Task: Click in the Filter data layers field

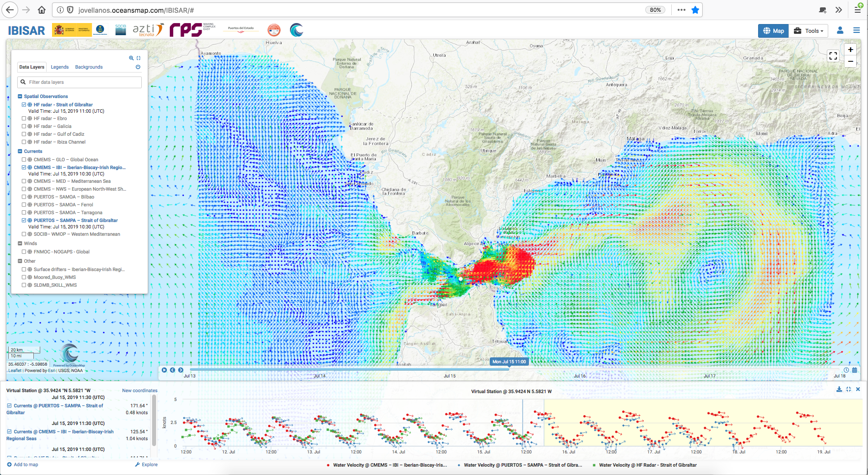Action: [80, 82]
